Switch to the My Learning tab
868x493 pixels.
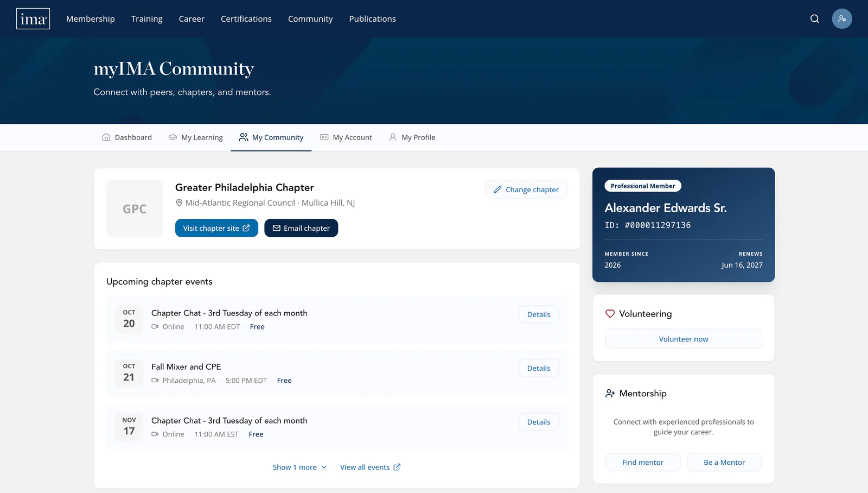196,137
